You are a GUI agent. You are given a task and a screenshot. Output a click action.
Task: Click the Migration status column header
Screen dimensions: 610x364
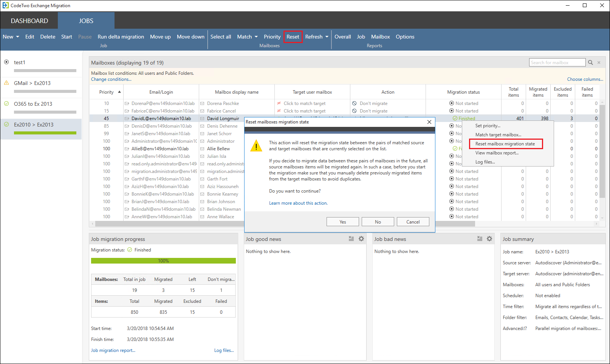click(463, 92)
